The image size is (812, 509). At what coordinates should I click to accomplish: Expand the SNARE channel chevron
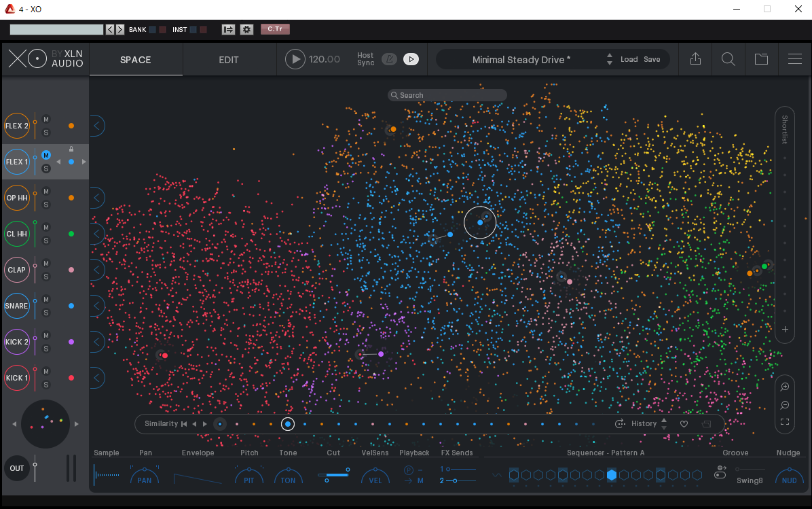click(x=97, y=306)
